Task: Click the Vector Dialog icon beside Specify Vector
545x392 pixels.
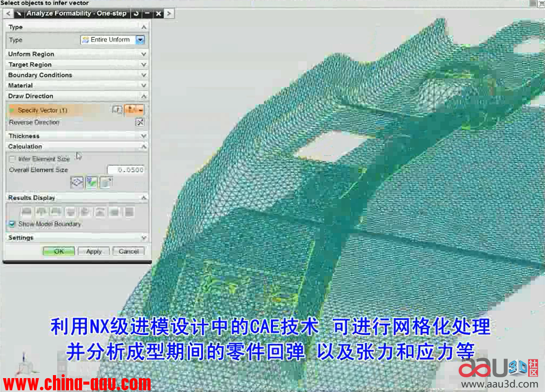Action: coord(117,110)
